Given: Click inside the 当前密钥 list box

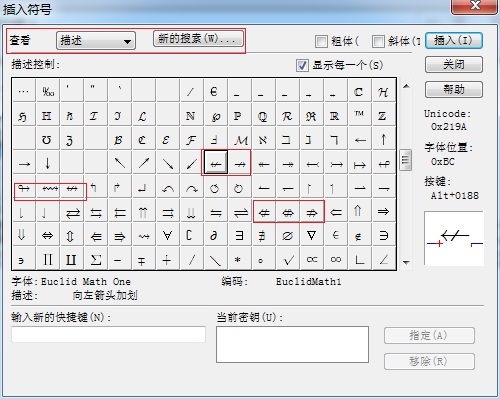Looking at the screenshot, I should tap(292, 344).
